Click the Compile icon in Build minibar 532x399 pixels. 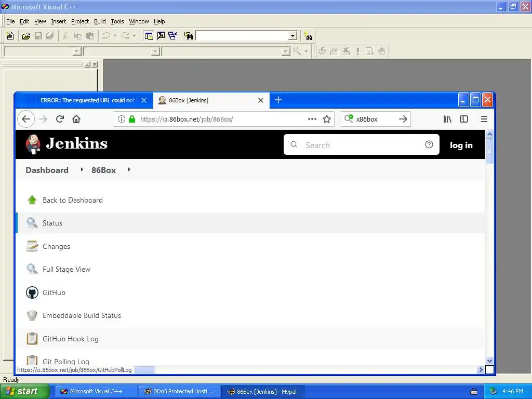[322, 51]
